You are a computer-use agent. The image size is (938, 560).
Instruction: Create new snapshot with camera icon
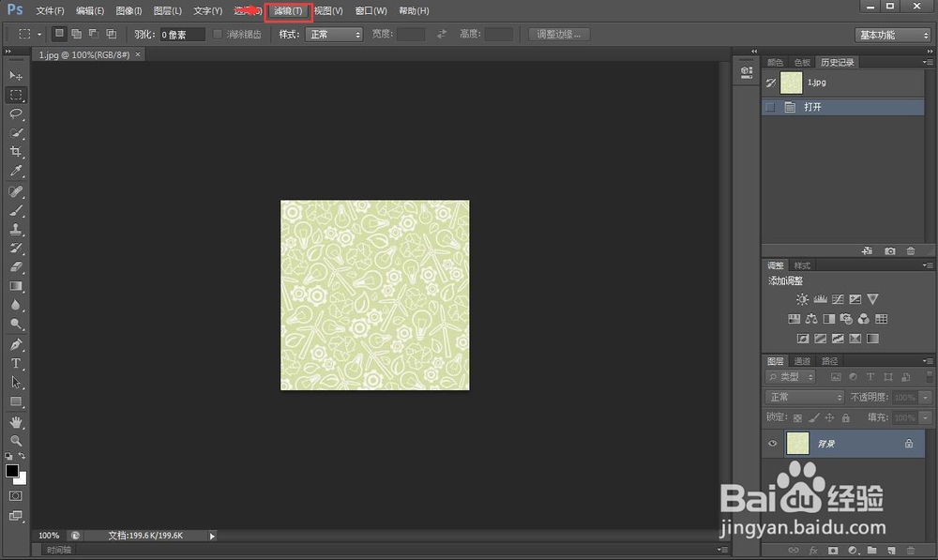(890, 250)
